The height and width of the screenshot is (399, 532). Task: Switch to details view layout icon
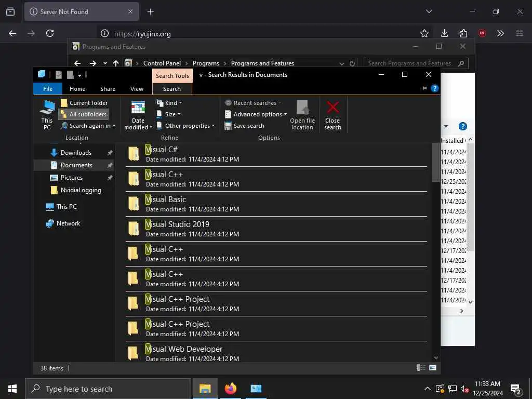click(421, 368)
